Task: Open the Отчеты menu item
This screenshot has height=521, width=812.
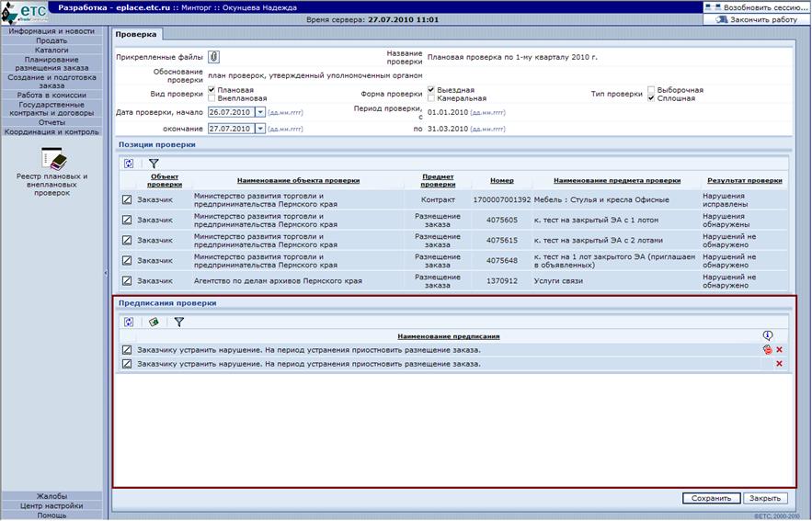Action: [51, 122]
